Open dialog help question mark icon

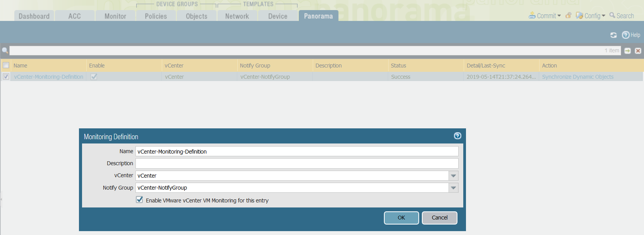click(457, 136)
